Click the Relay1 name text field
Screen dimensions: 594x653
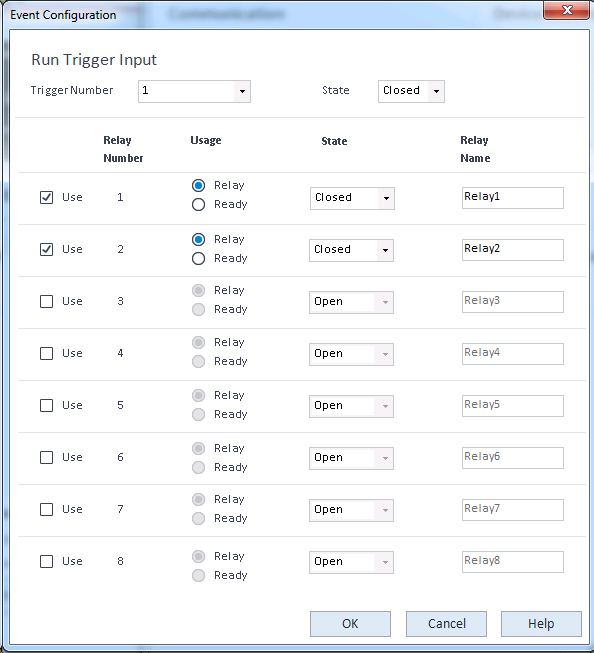coord(513,198)
